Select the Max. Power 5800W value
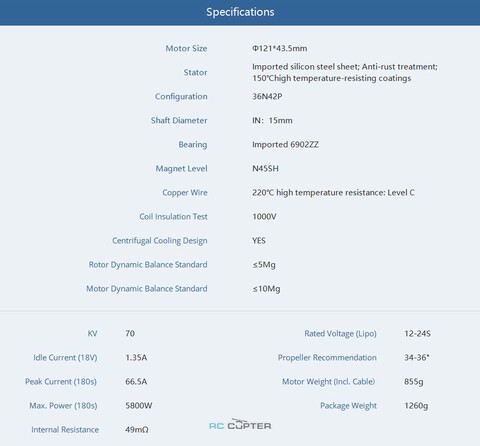This screenshot has height=446, width=480. 139,406
